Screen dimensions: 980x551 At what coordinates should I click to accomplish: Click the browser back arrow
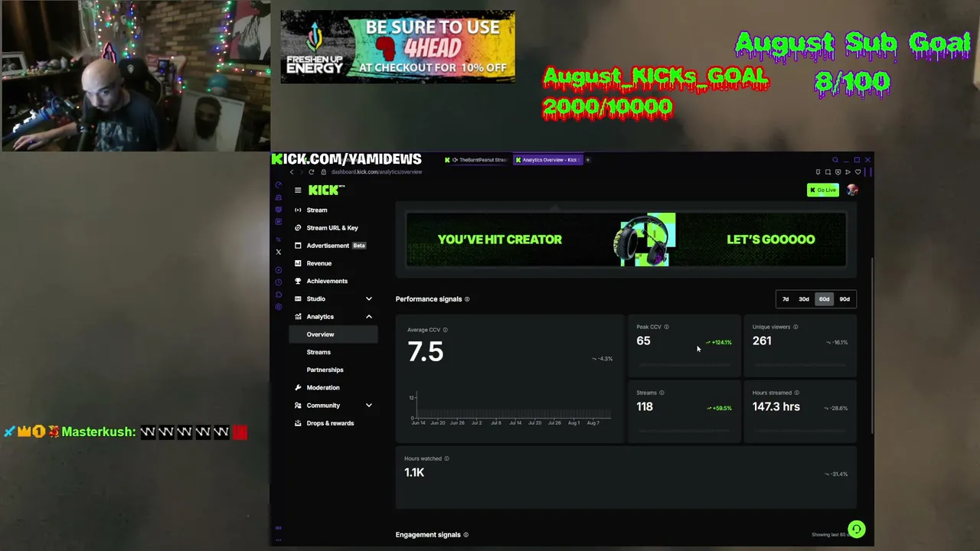click(291, 172)
